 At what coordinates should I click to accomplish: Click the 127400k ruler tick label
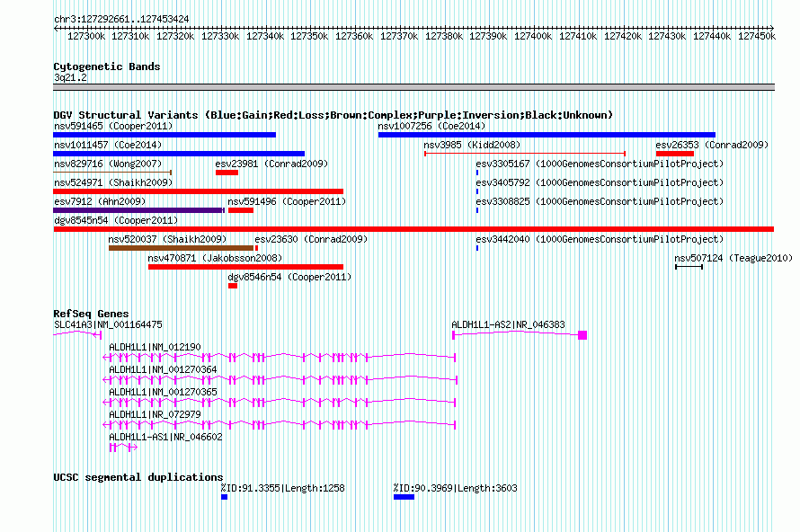[x=533, y=36]
